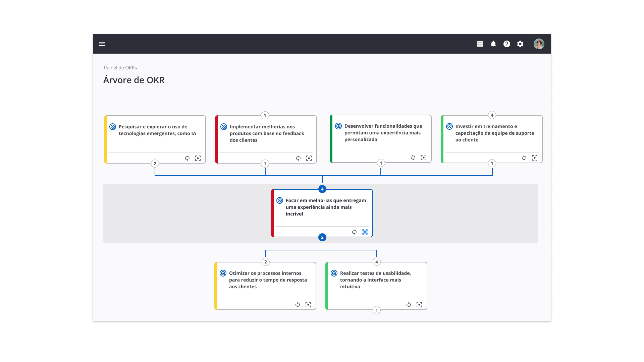Open the Pesquisar e explorar objective title
Screen dimensions: 644x362
coord(157,130)
